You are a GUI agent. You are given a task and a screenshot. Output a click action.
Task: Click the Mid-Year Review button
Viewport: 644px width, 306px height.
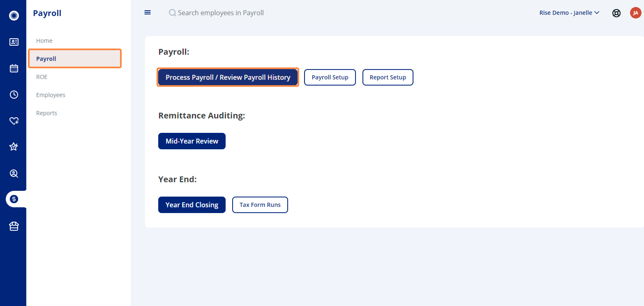coord(192,141)
